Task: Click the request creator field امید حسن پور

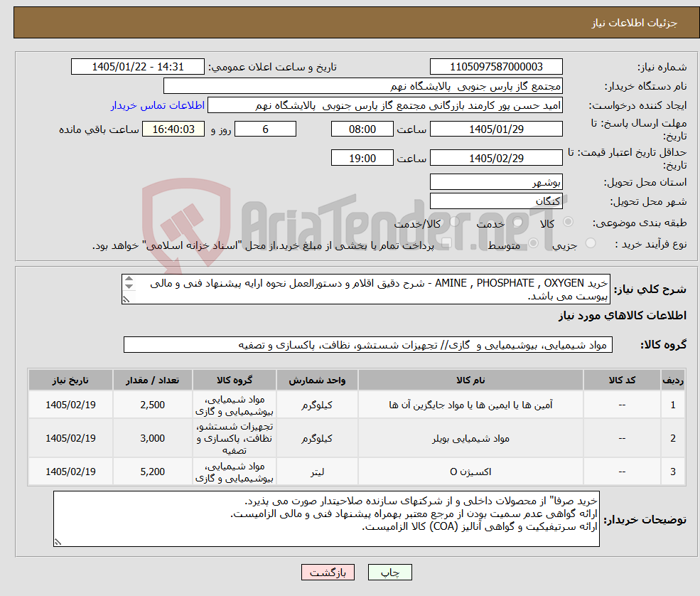Action: [384, 105]
